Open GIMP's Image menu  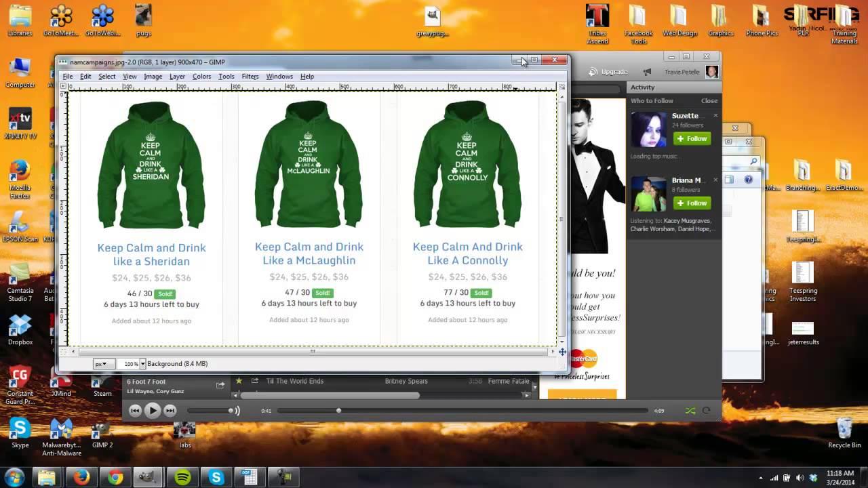click(153, 77)
